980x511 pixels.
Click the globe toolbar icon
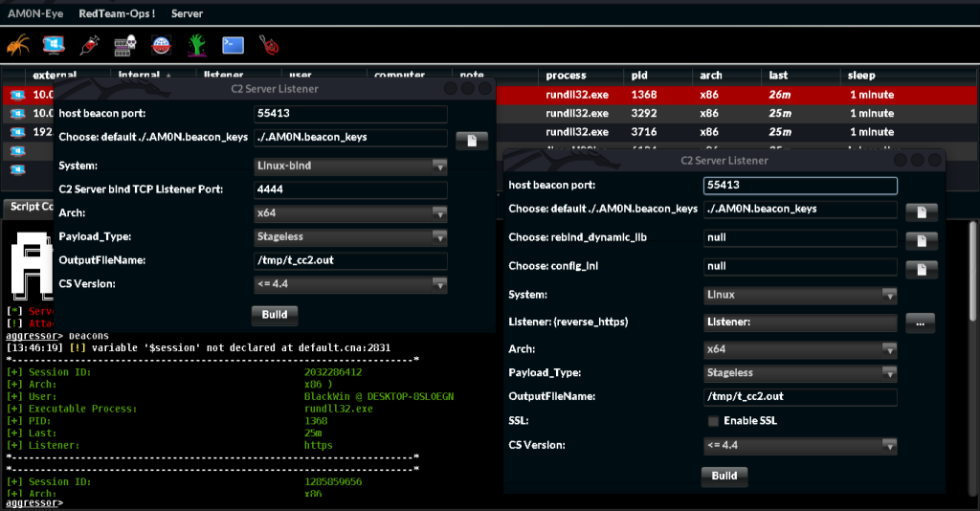click(161, 44)
